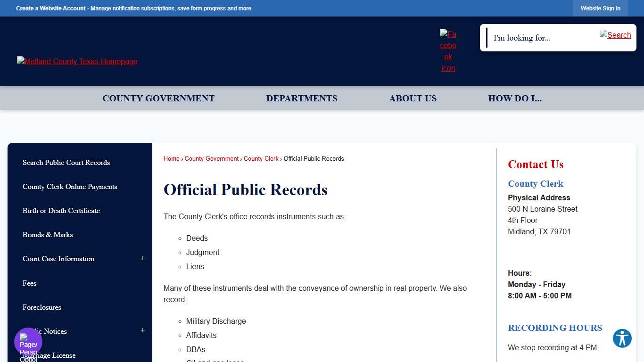Visit Midland County's Facebook page

coord(447,50)
